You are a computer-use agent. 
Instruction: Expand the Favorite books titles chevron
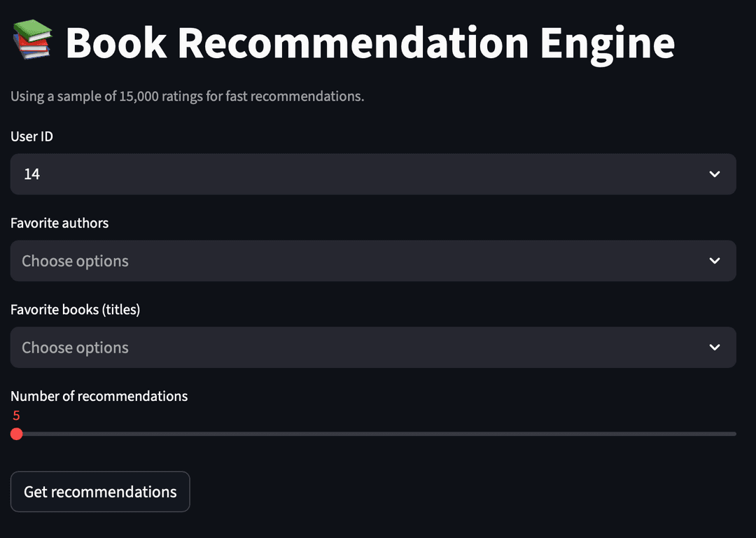[714, 347]
